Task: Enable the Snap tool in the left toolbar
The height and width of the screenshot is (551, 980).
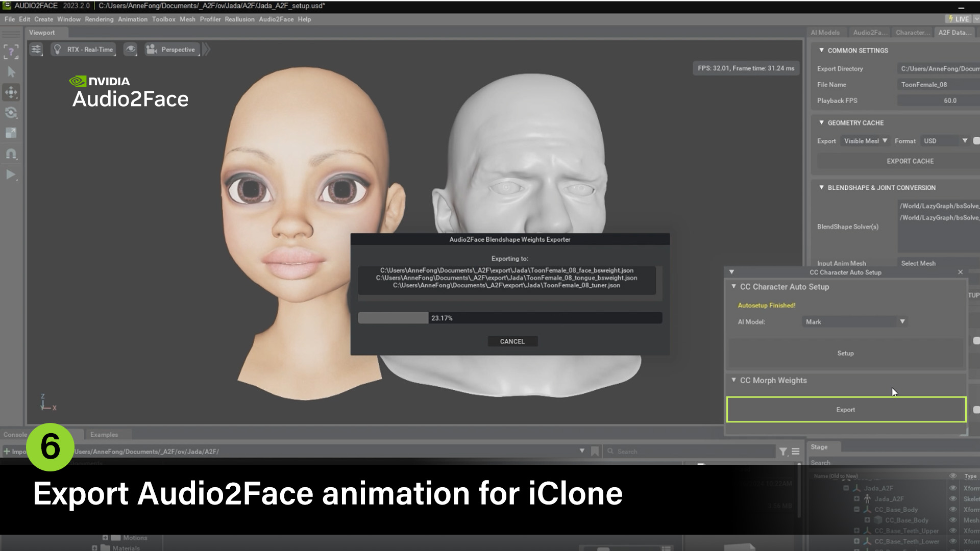Action: tap(11, 154)
